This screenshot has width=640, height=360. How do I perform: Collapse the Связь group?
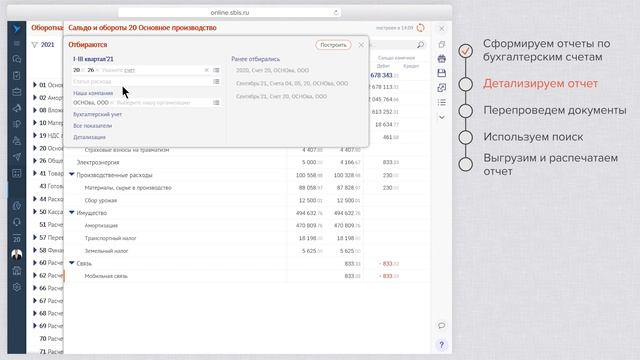(72, 263)
